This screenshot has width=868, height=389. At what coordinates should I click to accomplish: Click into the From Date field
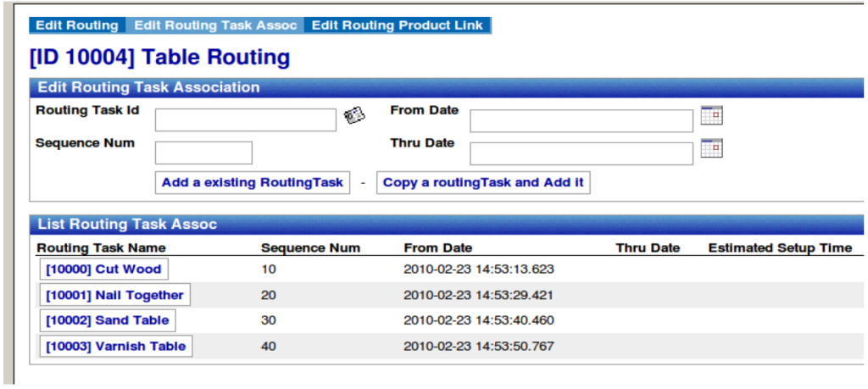(x=581, y=121)
